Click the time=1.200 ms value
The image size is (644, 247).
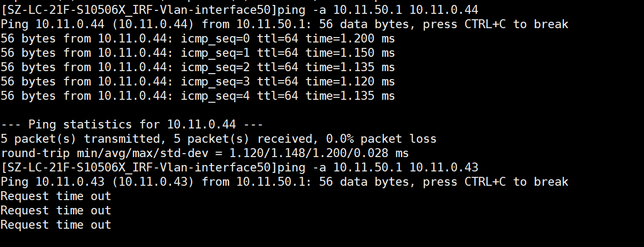click(x=350, y=39)
